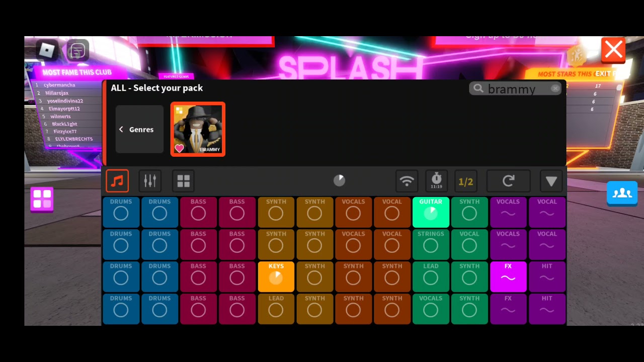The image size is (644, 362).
Task: Open the music note sounds tab
Action: click(x=117, y=181)
